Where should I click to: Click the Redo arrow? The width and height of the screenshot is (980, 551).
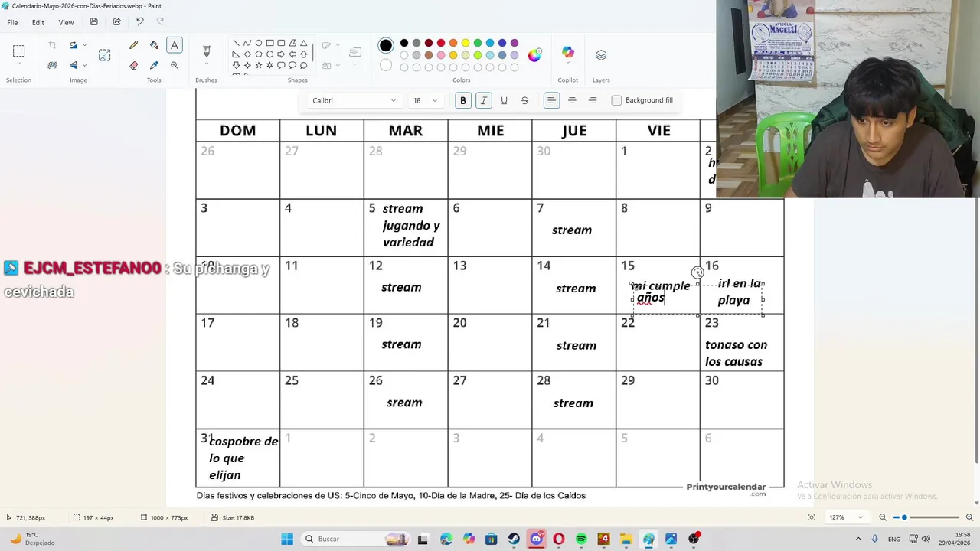pyautogui.click(x=160, y=22)
